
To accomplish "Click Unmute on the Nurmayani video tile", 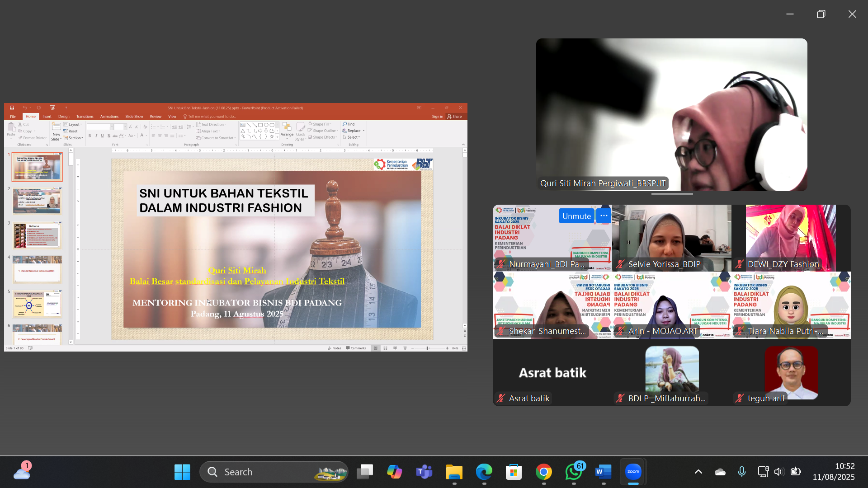I will [576, 216].
